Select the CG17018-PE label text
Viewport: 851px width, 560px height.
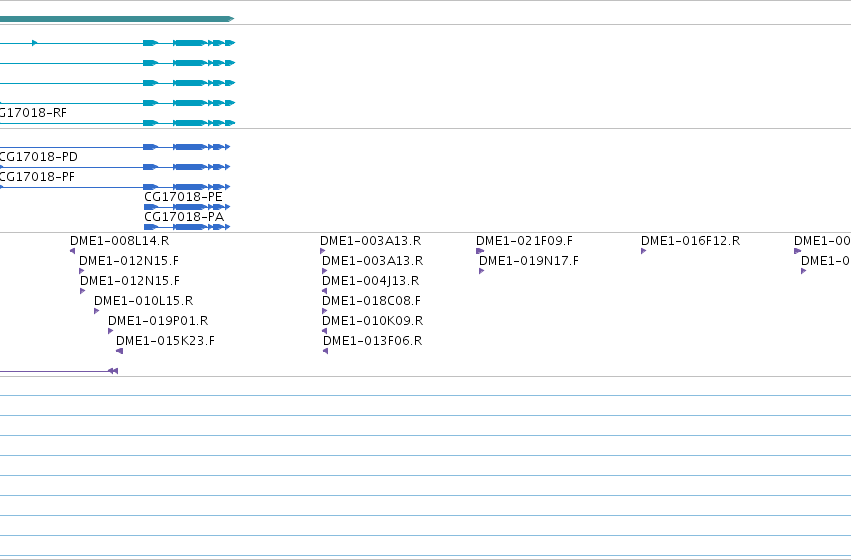pos(183,197)
